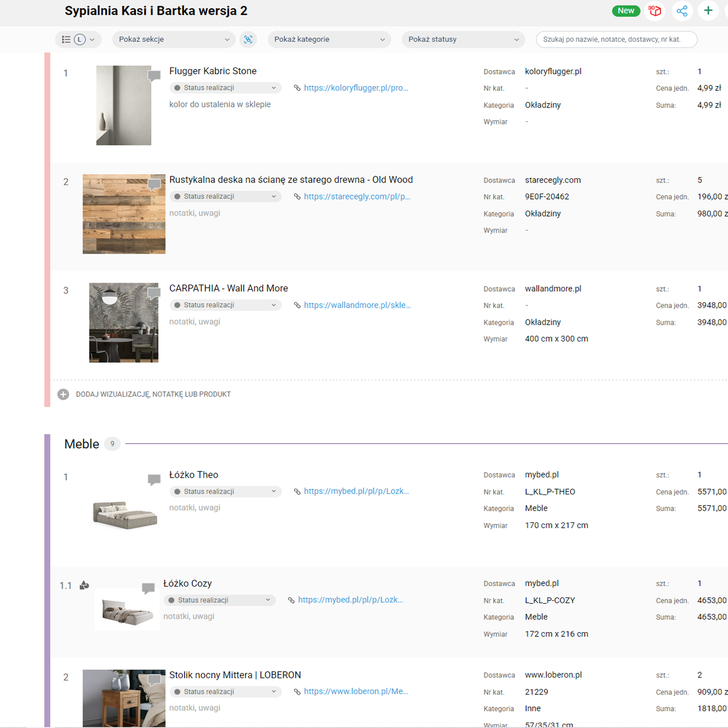Click the focus frame icon beside Pokaż sekcje
Viewport: 728px width, 728px height.
click(248, 39)
